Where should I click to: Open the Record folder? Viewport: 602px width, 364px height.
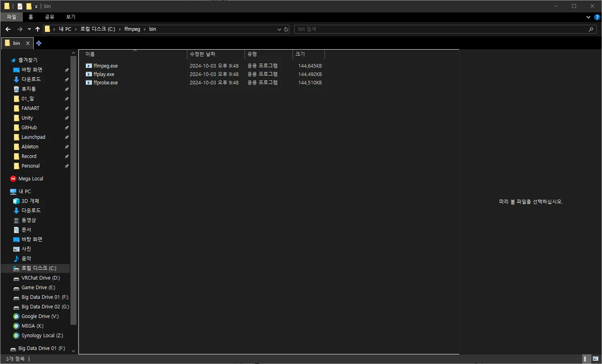(29, 156)
